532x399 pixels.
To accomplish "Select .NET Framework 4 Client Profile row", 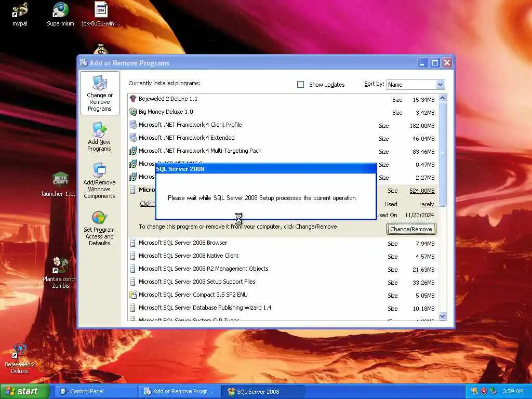I will 283,125.
